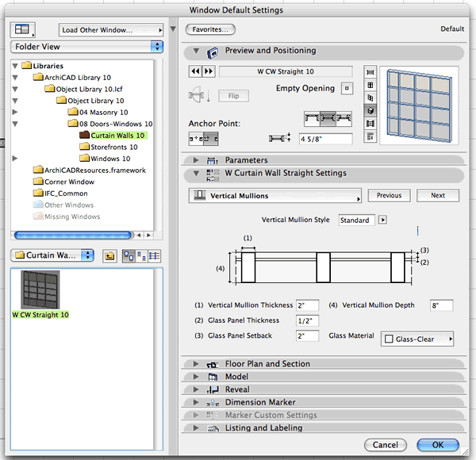Switch browser to list view icon
Viewport: 476px width, 460px height.
point(154,255)
